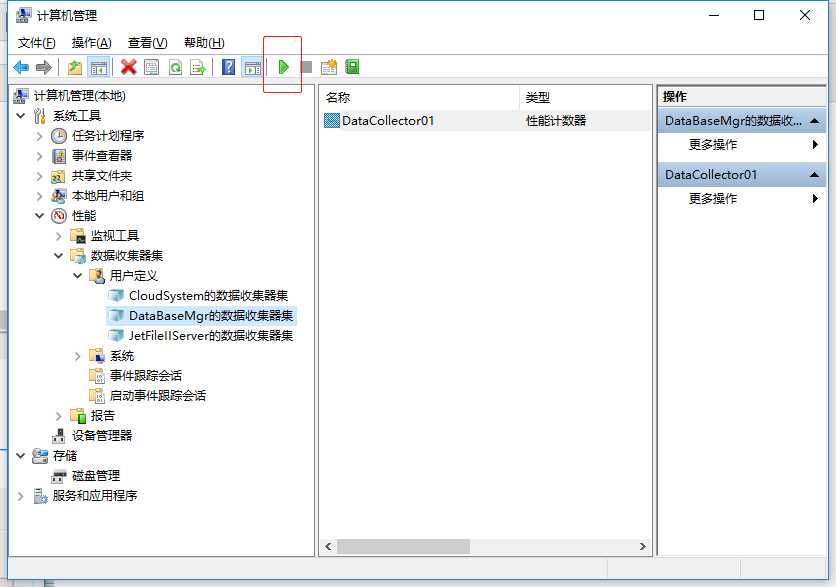Toggle the action pane toolbar icon
Viewport: 836px width, 587px height.
click(252, 67)
